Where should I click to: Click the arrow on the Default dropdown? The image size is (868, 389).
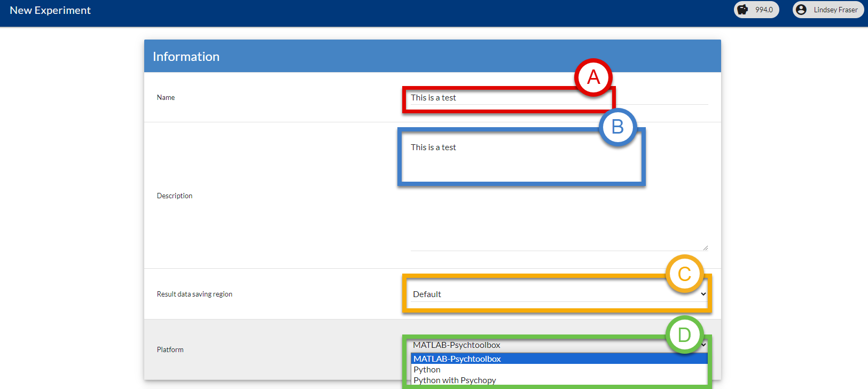[703, 294]
